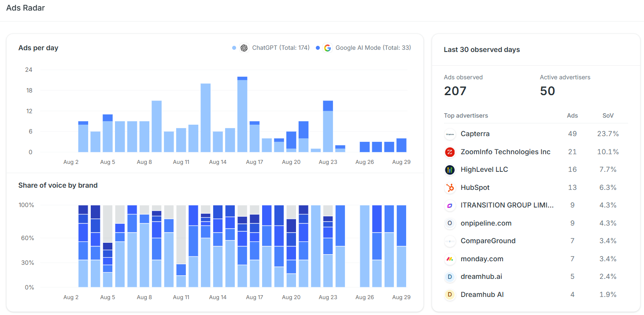Click the Aug 23 bar in Ads per day

[328, 126]
